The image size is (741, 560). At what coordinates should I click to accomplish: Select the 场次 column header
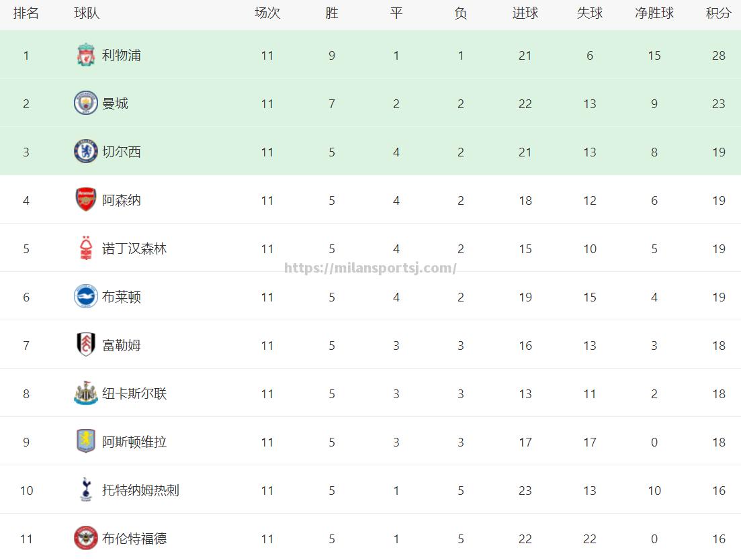pyautogui.click(x=267, y=13)
